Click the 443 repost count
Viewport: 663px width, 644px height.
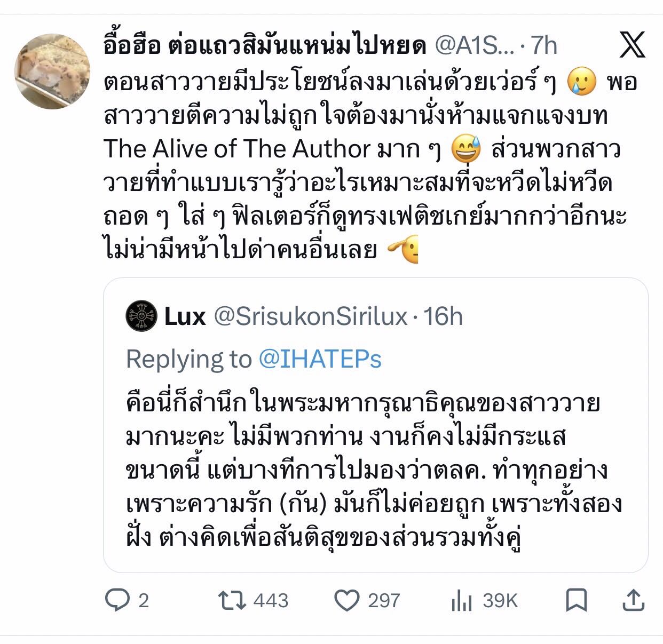point(271,600)
